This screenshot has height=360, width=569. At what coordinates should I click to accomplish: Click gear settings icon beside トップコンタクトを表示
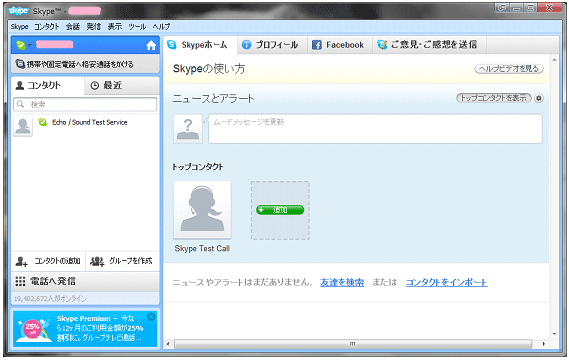[x=539, y=98]
